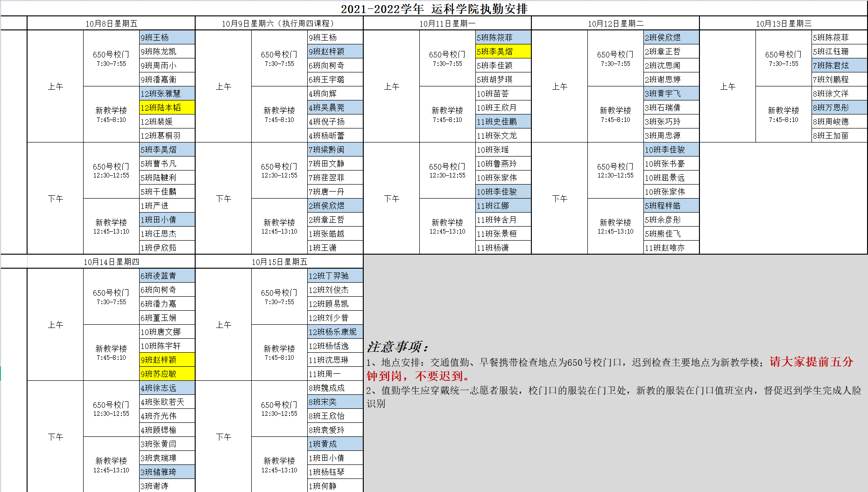Click the 注意事项 heading text

397,347
